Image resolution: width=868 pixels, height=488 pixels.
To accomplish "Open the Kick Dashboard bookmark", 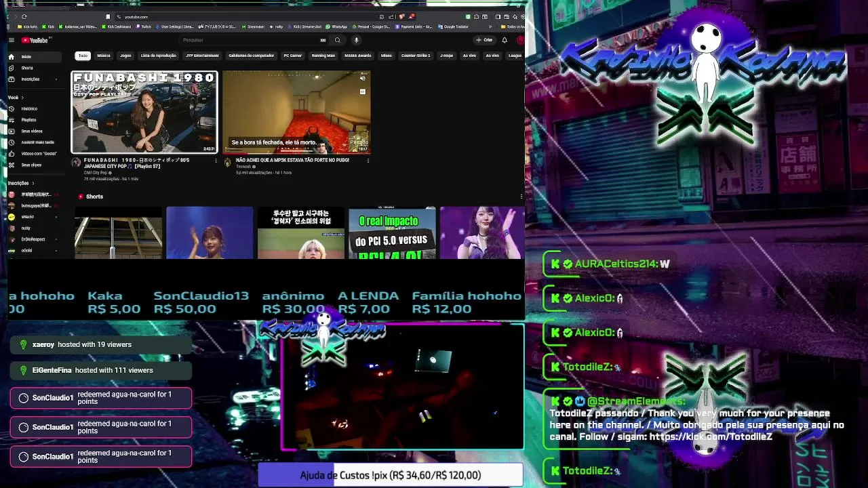I will coord(117,27).
